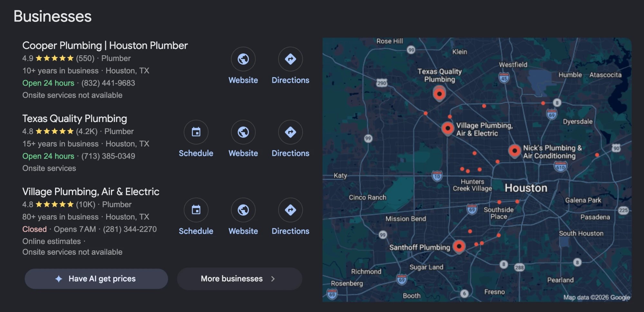
Task: Open the Cooper Plumbing | Houston Plumber listing
Action: point(105,46)
